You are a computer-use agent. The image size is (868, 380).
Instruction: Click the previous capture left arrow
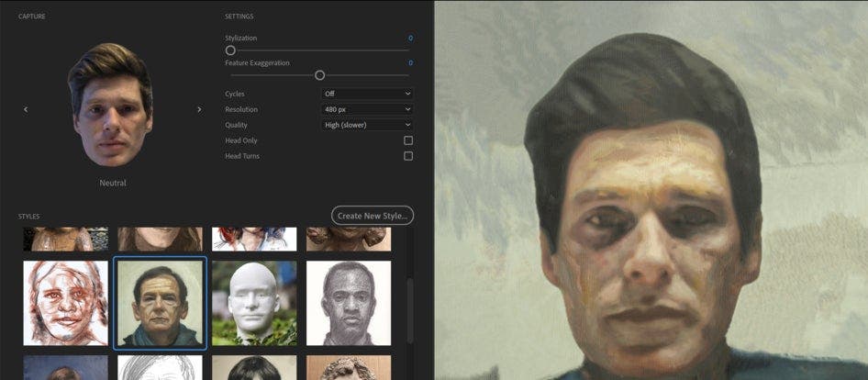(x=26, y=109)
